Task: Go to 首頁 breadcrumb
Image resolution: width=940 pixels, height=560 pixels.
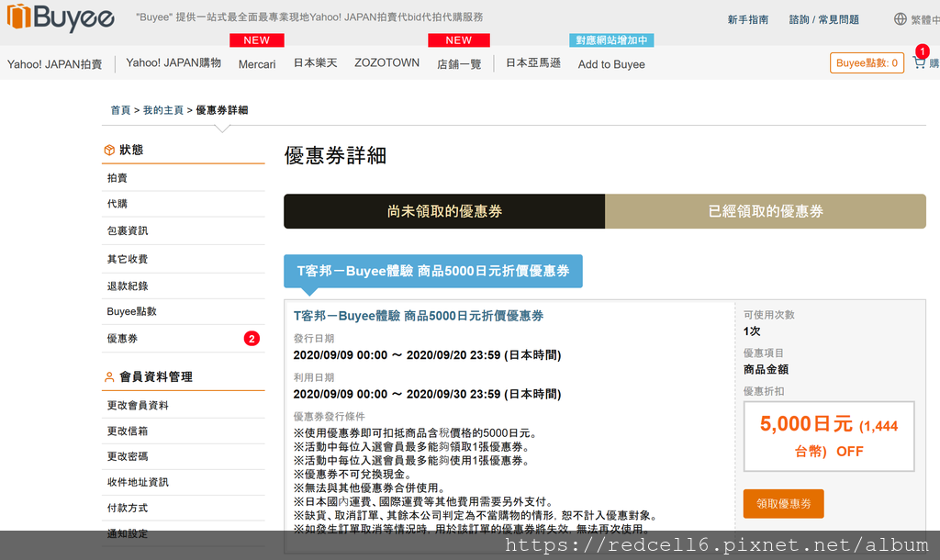Action: 120,110
